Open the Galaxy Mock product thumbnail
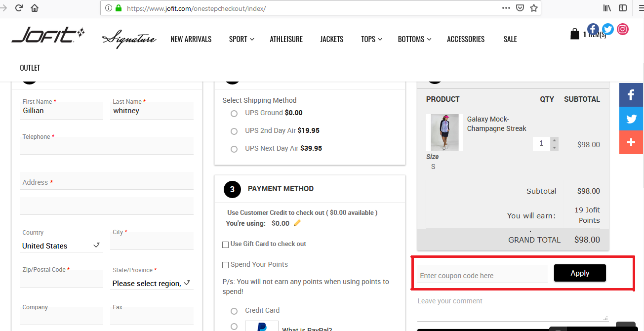The image size is (644, 331). tap(444, 133)
